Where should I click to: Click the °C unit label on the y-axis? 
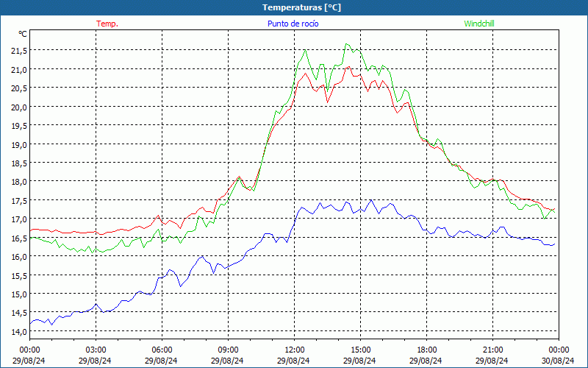pos(23,34)
